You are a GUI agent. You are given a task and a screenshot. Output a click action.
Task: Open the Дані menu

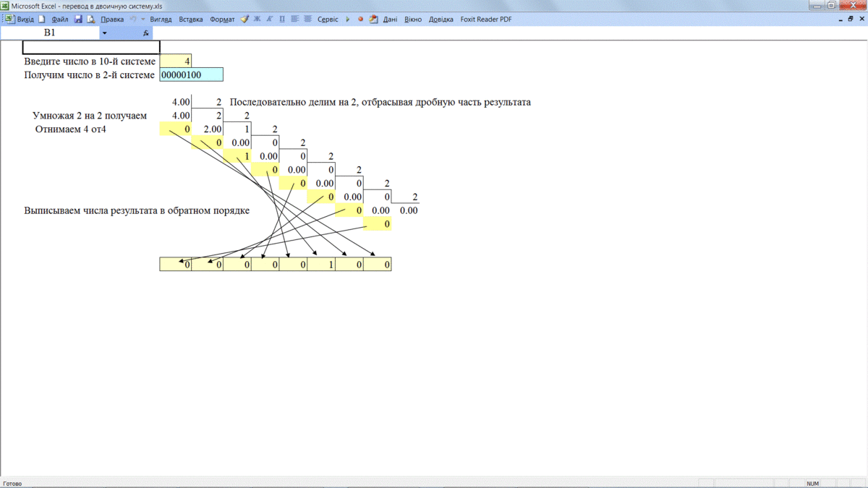coord(391,20)
